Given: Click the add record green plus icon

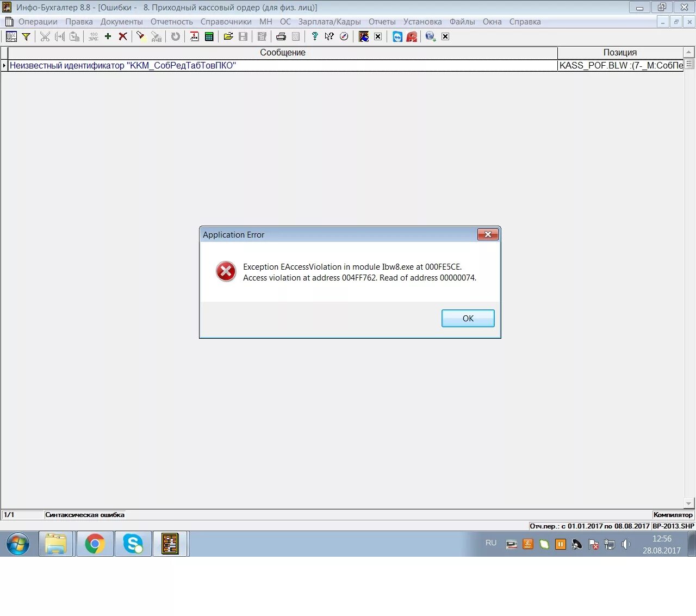Looking at the screenshot, I should 108,36.
